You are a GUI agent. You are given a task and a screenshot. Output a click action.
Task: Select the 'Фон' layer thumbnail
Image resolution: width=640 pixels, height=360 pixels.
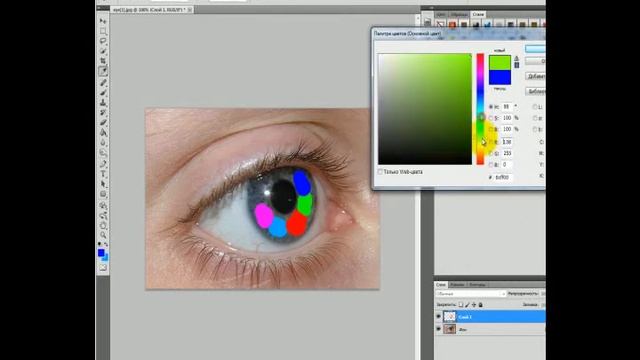449,329
